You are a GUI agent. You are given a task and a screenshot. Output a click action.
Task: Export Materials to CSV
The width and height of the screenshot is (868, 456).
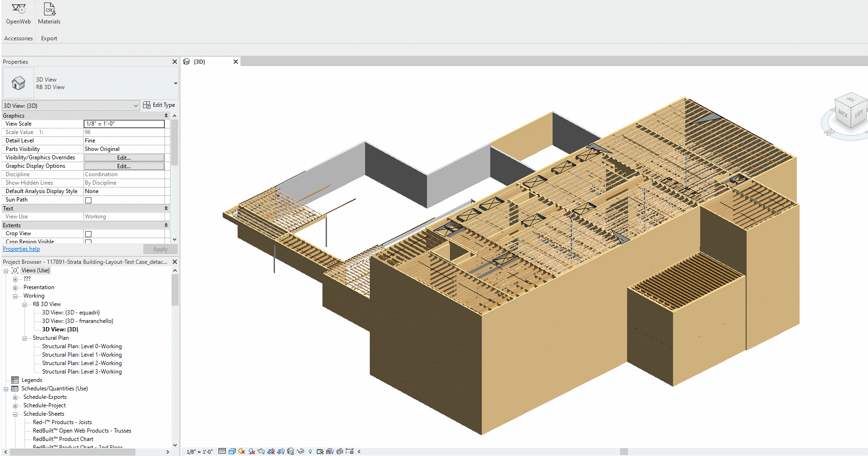point(49,14)
